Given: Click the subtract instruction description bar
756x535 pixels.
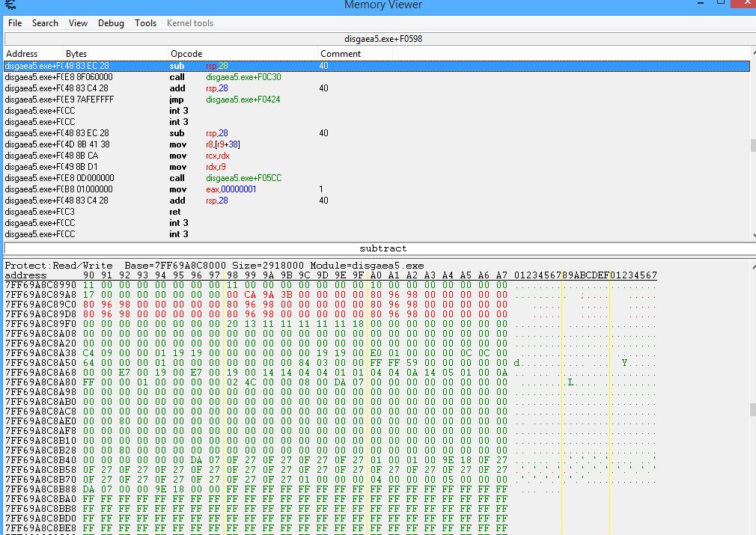Looking at the screenshot, I should [380, 248].
